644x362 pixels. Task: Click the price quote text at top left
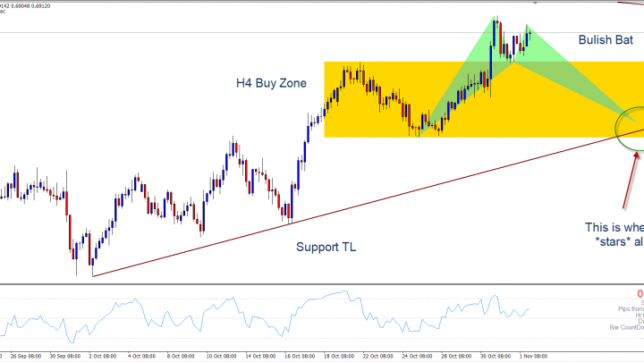(x=25, y=4)
